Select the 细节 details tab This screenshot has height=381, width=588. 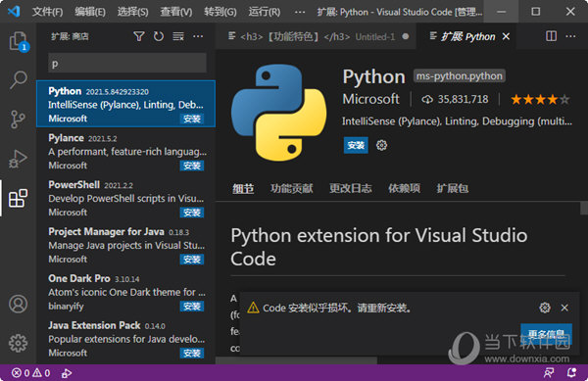click(243, 188)
